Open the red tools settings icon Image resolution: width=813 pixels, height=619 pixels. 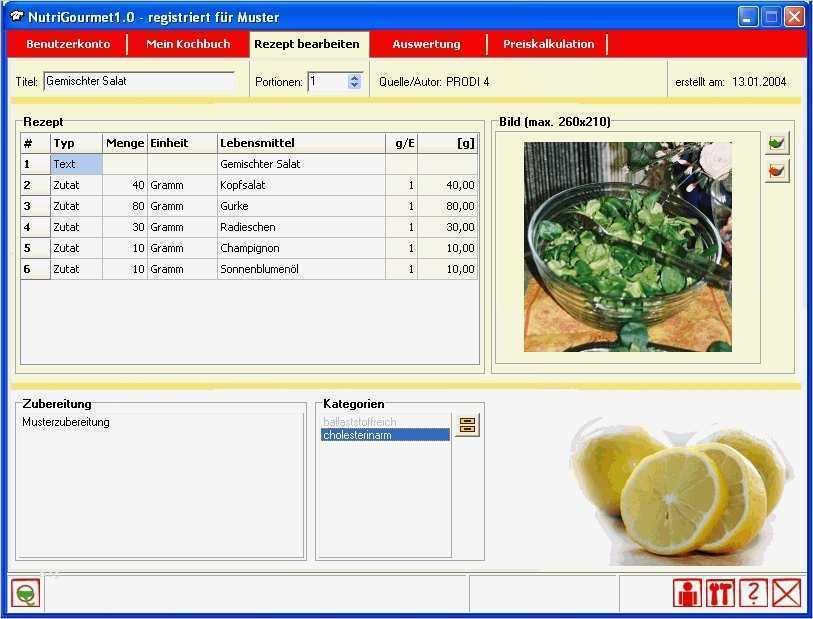click(720, 593)
